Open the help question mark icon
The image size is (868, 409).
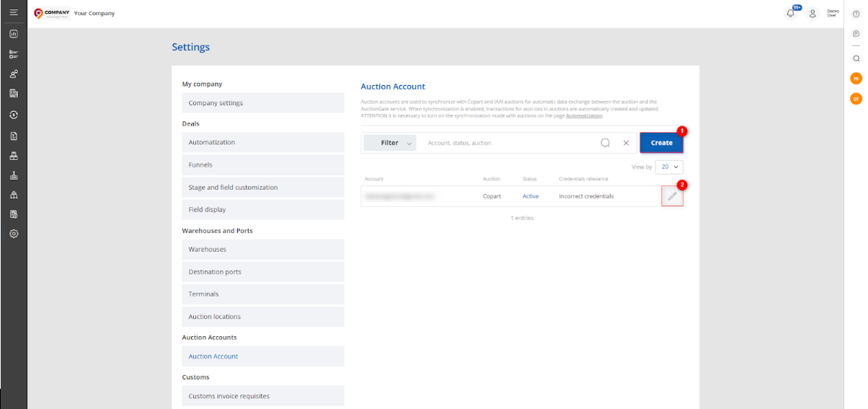pyautogui.click(x=856, y=34)
